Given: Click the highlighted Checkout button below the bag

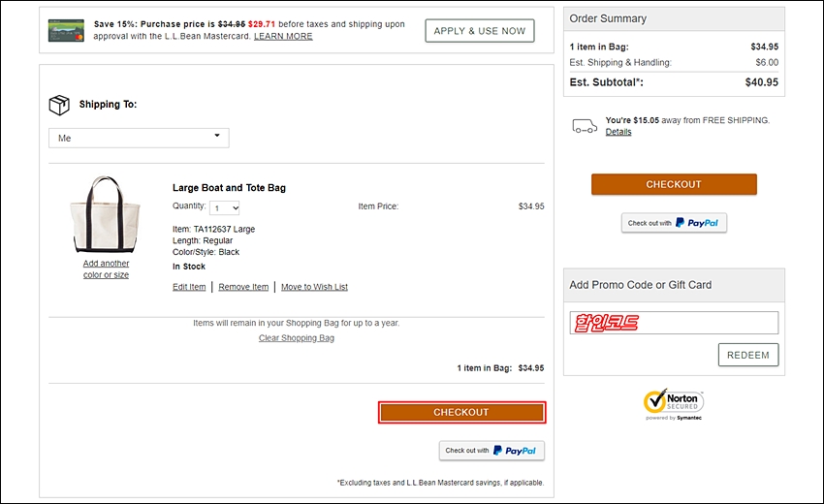Looking at the screenshot, I should (x=461, y=413).
